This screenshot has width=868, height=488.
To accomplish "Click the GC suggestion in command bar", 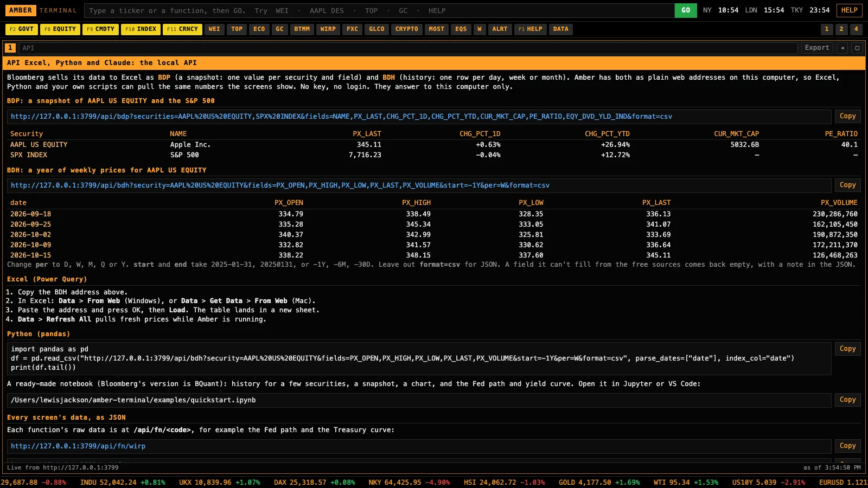I will [403, 10].
